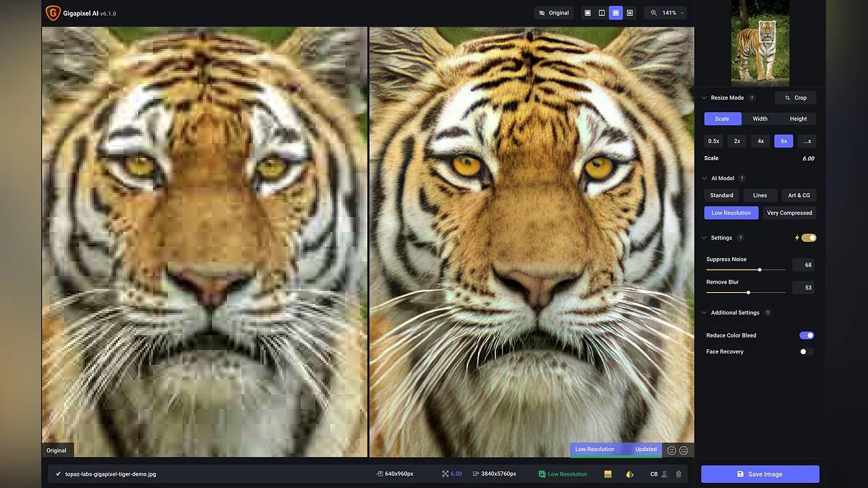Click the Resize Mode help icon
Viewport: 868px width, 488px height.
click(752, 98)
